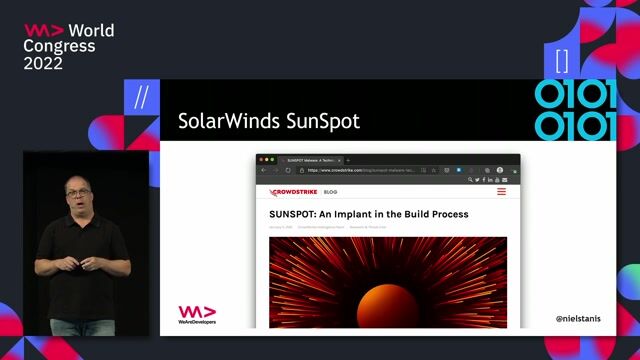The height and width of the screenshot is (360, 640).
Task: Click the blue extension icon in toolbar
Action: click(x=459, y=170)
